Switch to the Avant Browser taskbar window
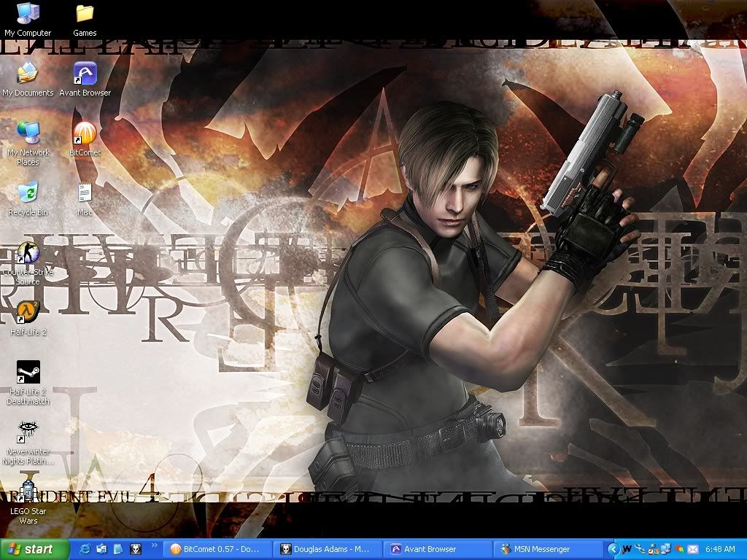The image size is (747, 560). tap(439, 549)
